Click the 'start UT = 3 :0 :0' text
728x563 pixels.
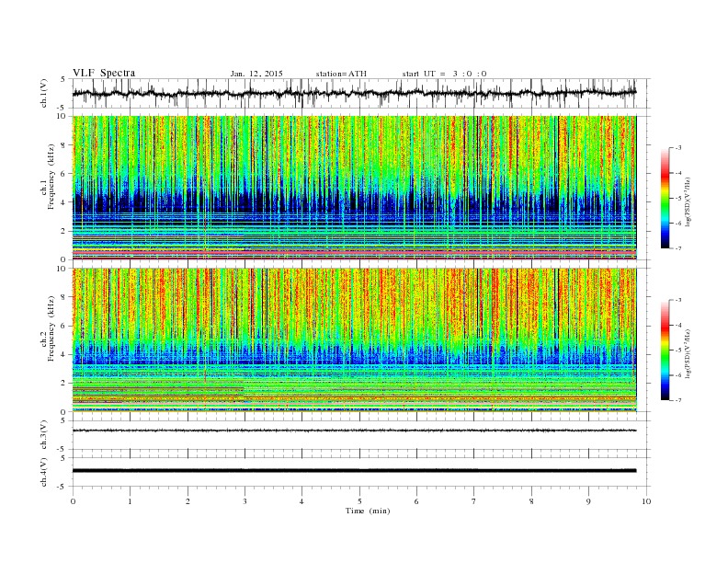click(444, 74)
